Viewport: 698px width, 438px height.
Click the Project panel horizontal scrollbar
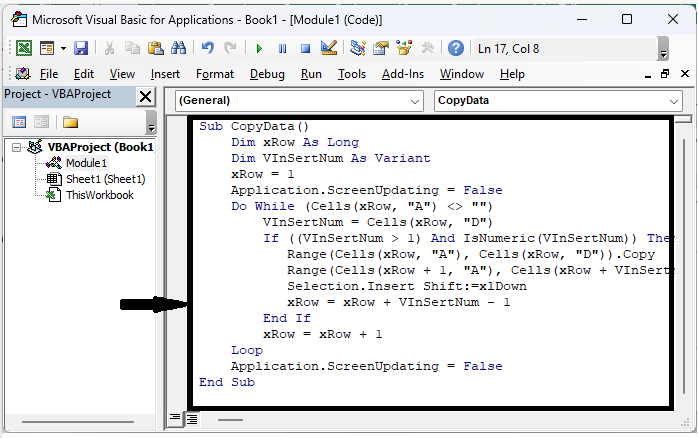pyautogui.click(x=78, y=422)
